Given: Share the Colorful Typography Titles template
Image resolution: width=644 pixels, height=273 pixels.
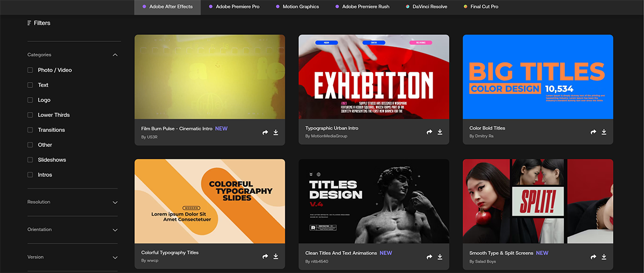Looking at the screenshot, I should click(x=265, y=256).
